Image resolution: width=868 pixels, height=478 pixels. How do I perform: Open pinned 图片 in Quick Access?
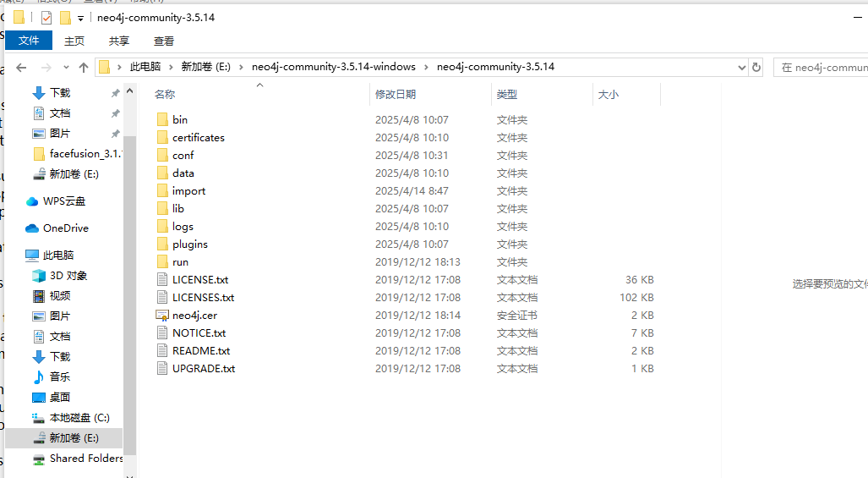(60, 134)
